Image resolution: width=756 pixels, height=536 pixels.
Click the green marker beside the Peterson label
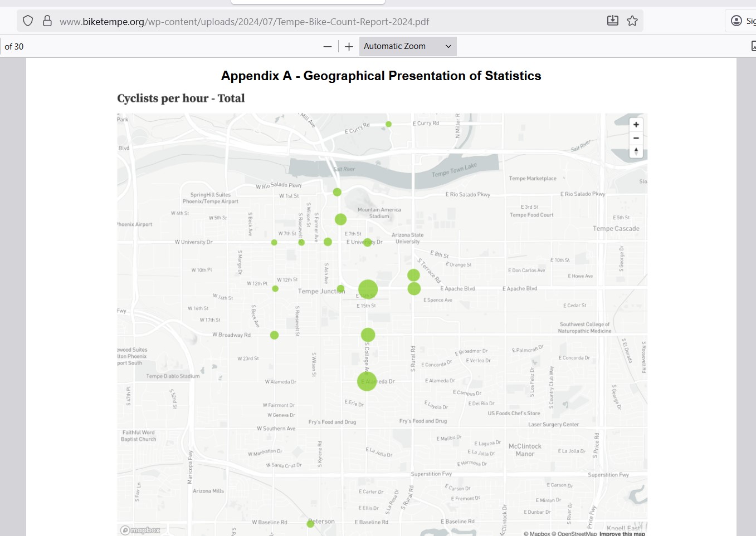click(310, 524)
